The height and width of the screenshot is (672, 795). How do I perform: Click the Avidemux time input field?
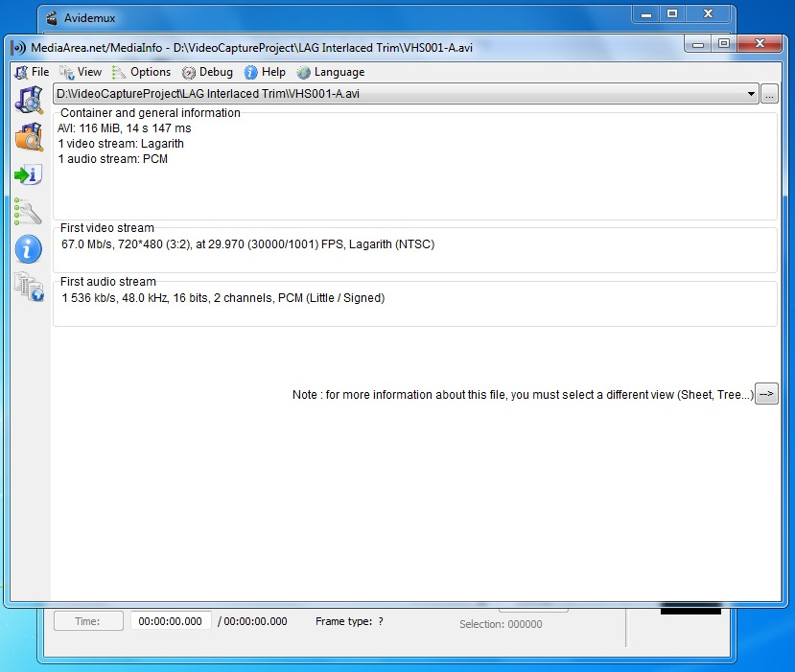pyautogui.click(x=171, y=621)
